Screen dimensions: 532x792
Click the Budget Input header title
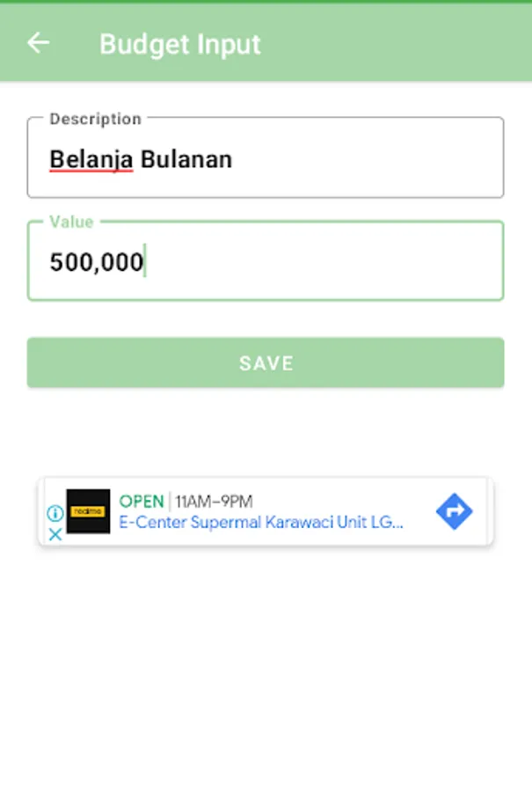coord(179,44)
